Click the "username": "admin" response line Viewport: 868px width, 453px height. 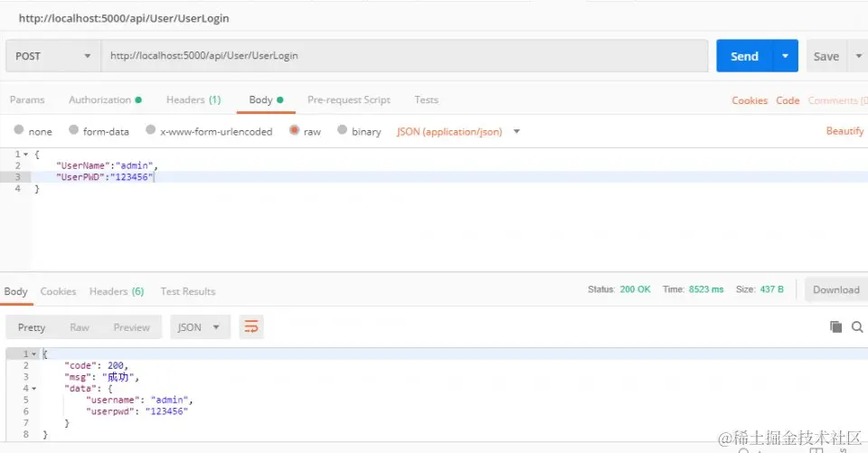coord(139,400)
